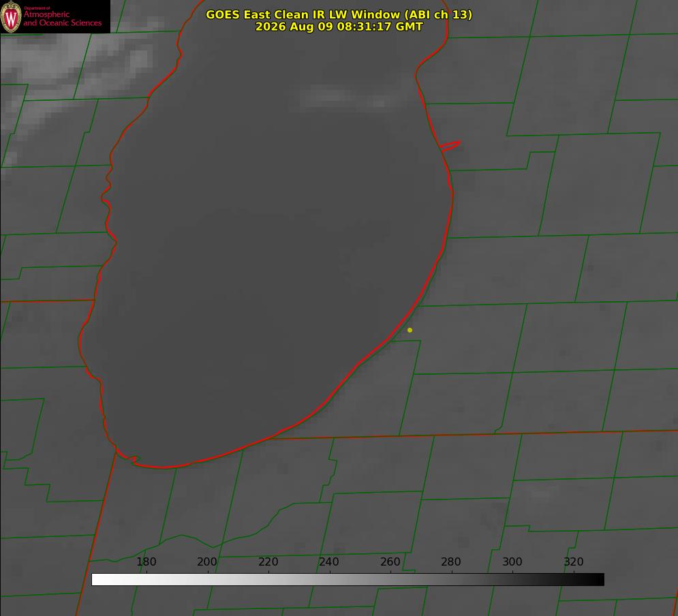The image size is (678, 616).
Task: Click the yellow dot marker near lakeshore
Action: point(410,330)
